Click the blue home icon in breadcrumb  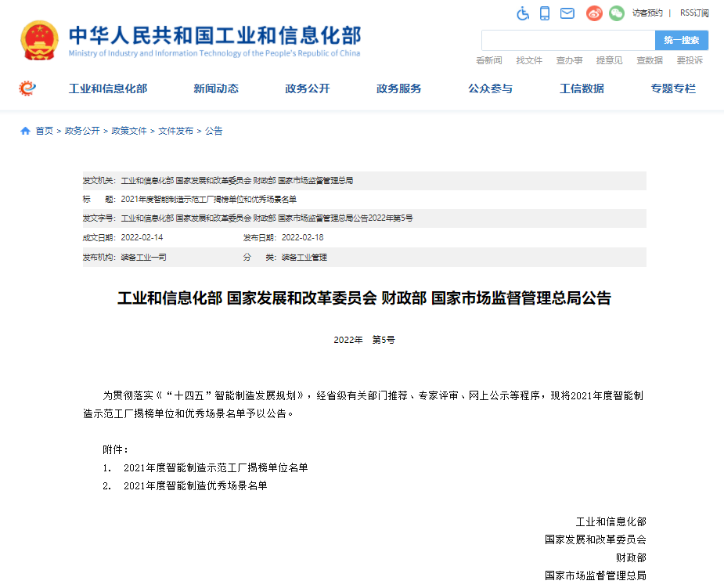pyautogui.click(x=25, y=131)
